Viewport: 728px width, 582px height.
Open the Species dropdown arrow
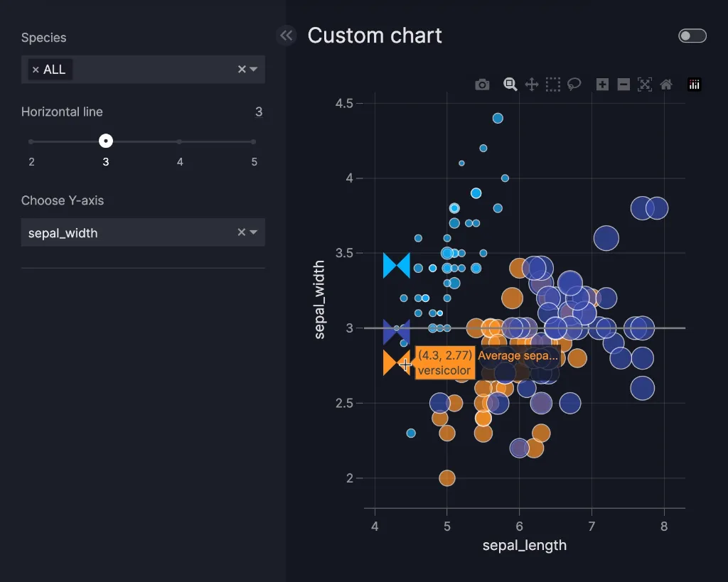click(x=254, y=70)
